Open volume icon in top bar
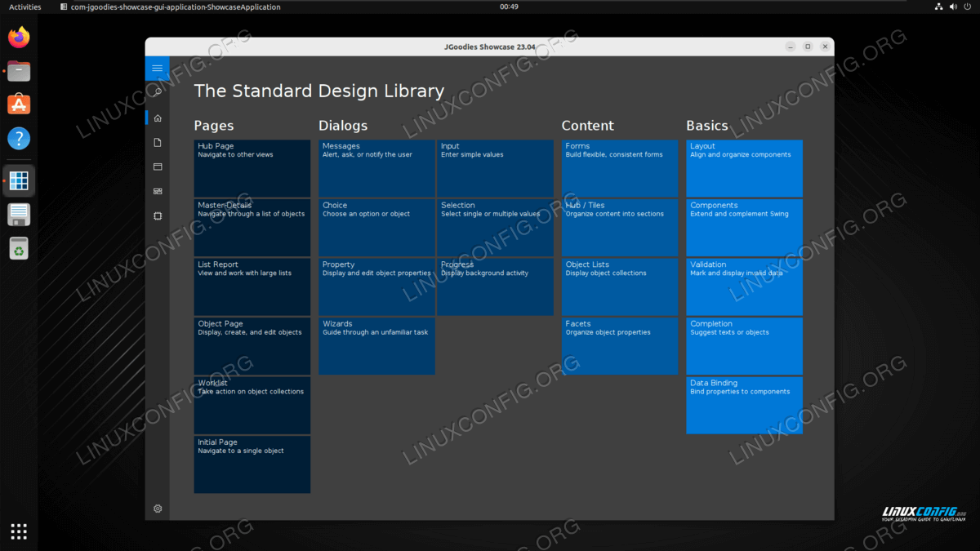This screenshot has height=551, width=980. (x=952, y=7)
